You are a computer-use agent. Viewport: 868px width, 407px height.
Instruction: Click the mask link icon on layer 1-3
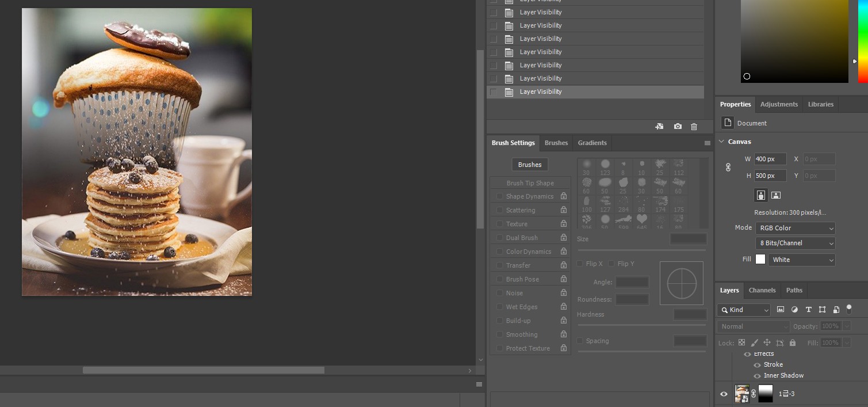click(754, 394)
